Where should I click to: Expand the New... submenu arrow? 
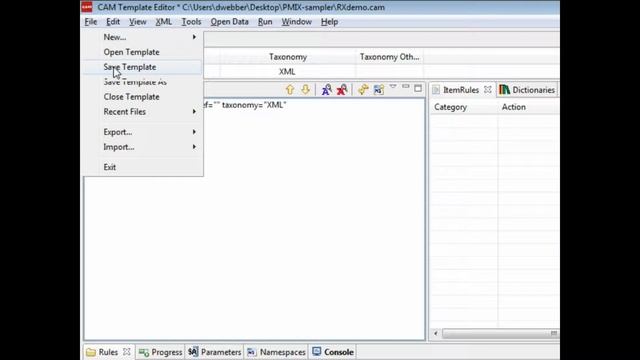coord(194,37)
